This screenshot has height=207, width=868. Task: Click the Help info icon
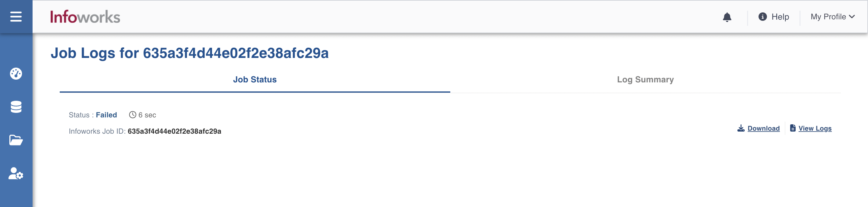point(762,17)
